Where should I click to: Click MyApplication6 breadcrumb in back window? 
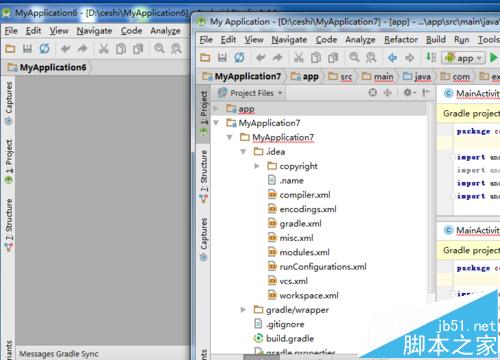click(x=47, y=67)
